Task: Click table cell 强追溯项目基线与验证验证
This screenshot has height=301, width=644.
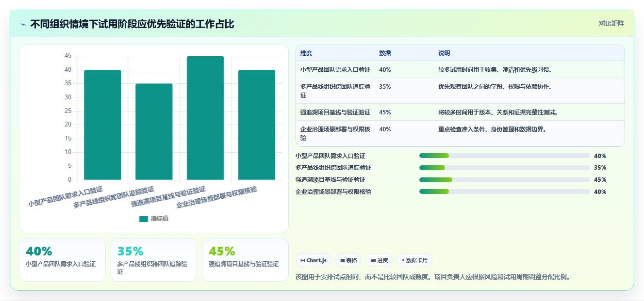Action: point(335,112)
